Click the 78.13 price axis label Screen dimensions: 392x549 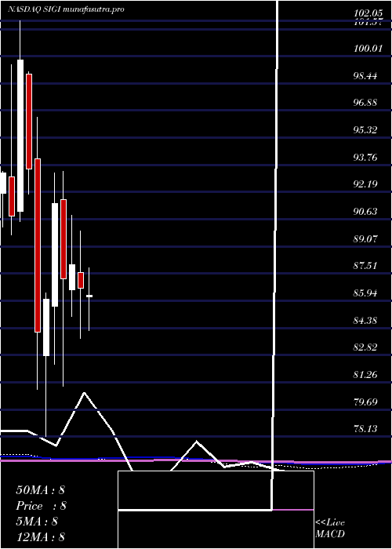pyautogui.click(x=365, y=429)
